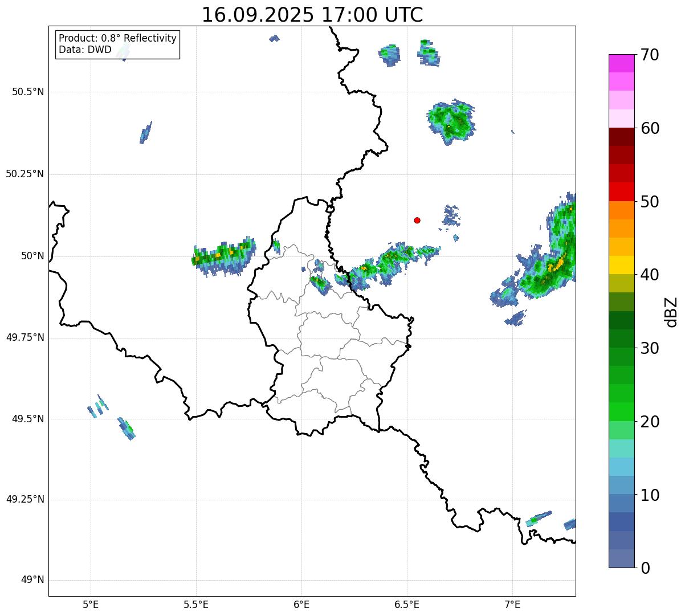685x616 pixels.
Task: Click the 7°E longitude label
Action: [512, 604]
